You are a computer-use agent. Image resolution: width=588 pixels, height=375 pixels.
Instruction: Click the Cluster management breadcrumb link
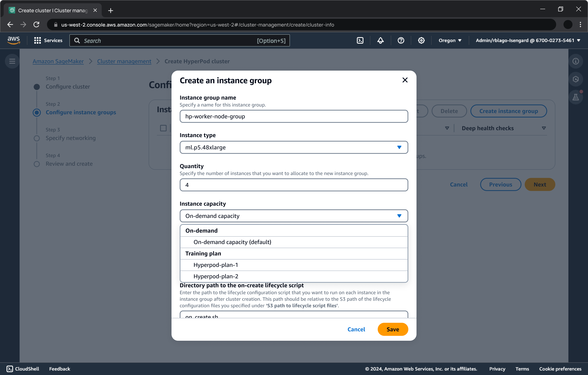pyautogui.click(x=124, y=61)
